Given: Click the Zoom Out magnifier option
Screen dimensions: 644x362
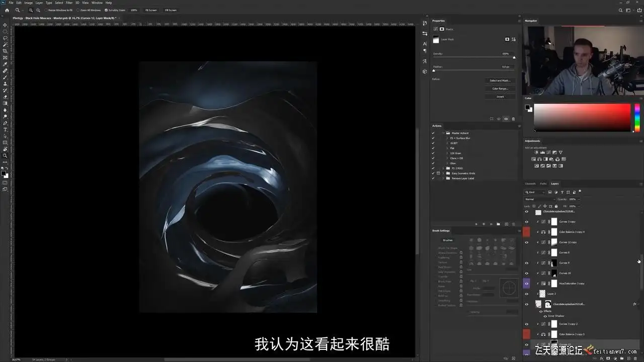Looking at the screenshot, I should point(38,10).
